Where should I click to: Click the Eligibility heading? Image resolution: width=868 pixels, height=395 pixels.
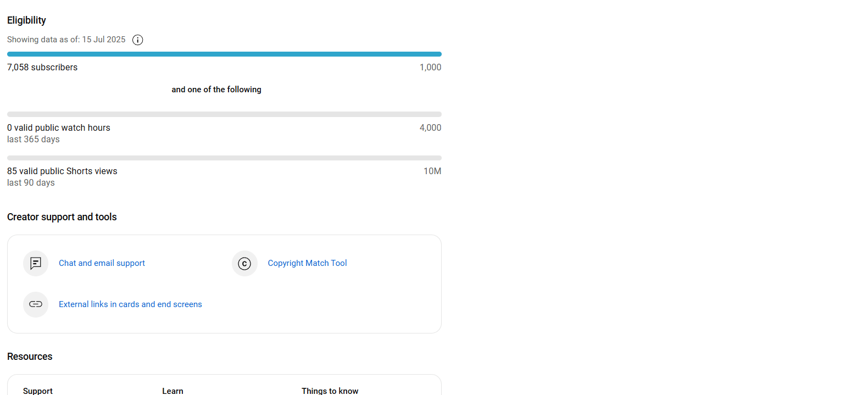[x=26, y=20]
